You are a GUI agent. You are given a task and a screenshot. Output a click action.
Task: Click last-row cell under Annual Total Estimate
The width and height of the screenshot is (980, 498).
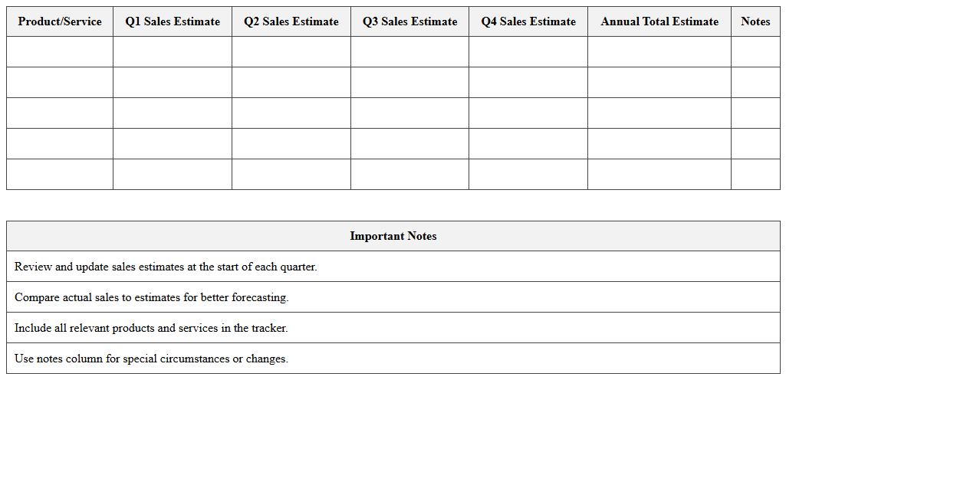tap(659, 175)
